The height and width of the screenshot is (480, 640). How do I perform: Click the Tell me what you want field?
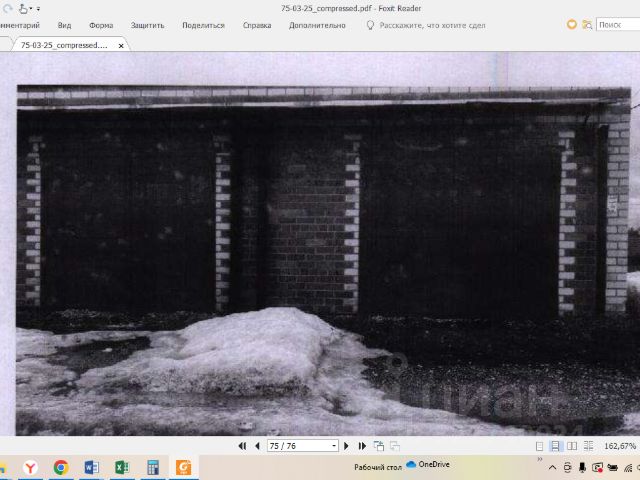click(432, 25)
